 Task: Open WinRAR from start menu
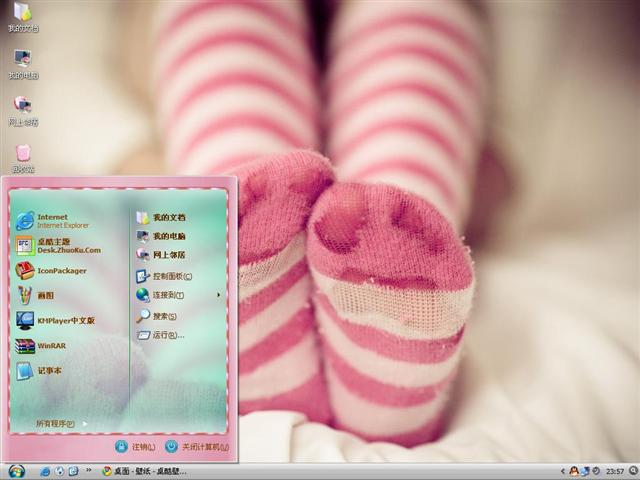[41, 346]
